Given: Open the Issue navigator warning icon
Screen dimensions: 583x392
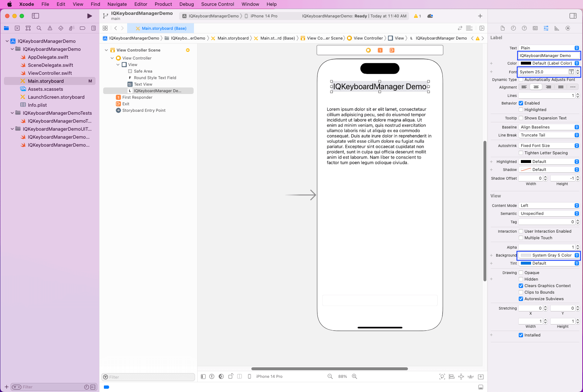Looking at the screenshot, I should (x=50, y=28).
